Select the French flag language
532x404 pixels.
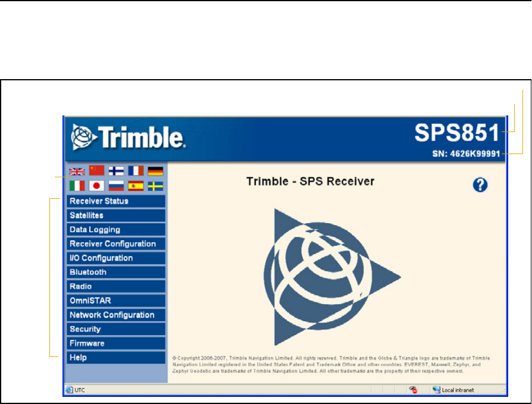coord(136,171)
